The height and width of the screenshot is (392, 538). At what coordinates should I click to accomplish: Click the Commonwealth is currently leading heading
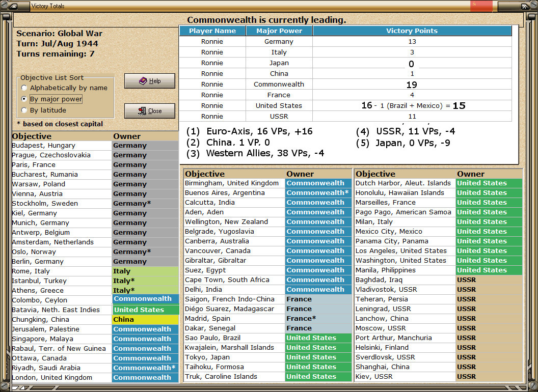tap(266, 20)
